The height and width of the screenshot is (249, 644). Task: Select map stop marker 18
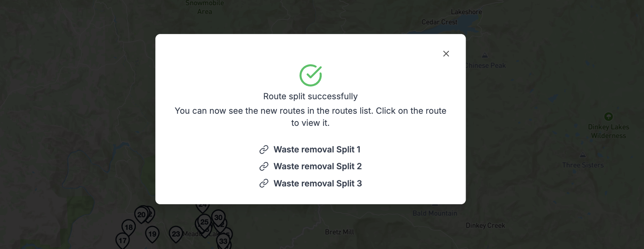pos(128,227)
